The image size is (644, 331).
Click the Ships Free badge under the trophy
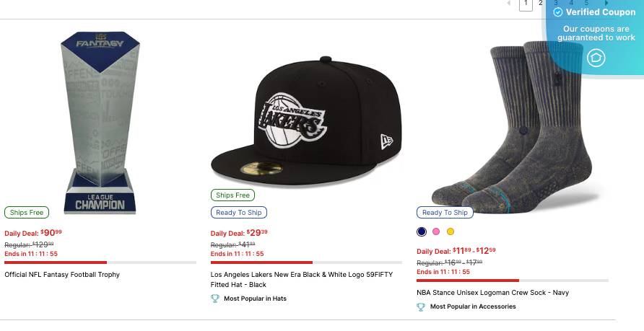27,213
